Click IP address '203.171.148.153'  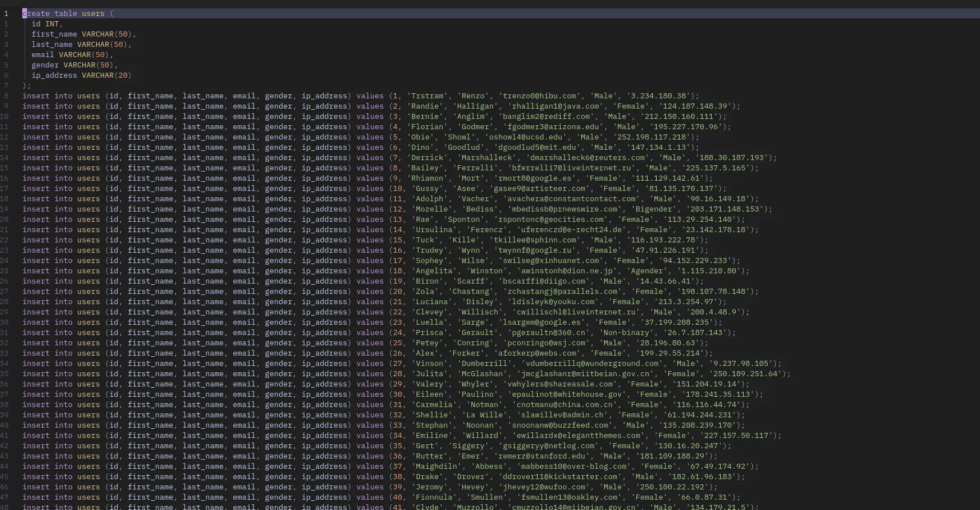[725, 209]
